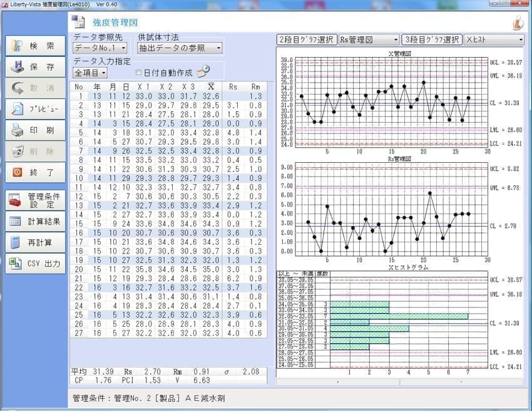The height and width of the screenshot is (412, 532).
Task: Open the 抽出データの参照 dropdown
Action: click(x=180, y=48)
